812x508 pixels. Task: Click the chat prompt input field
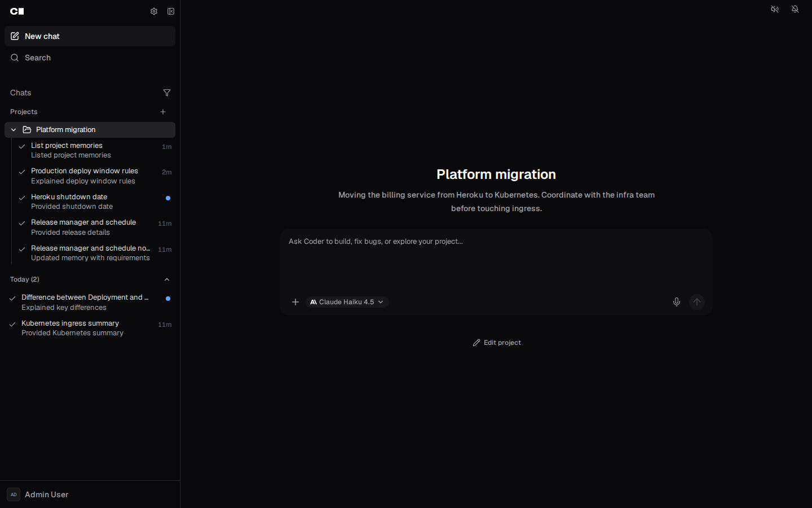tap(496, 259)
